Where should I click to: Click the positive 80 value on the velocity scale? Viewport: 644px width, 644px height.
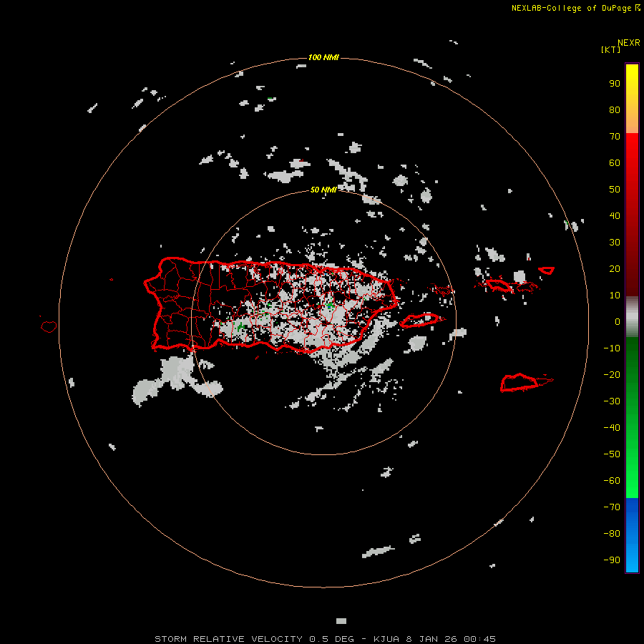click(x=615, y=110)
